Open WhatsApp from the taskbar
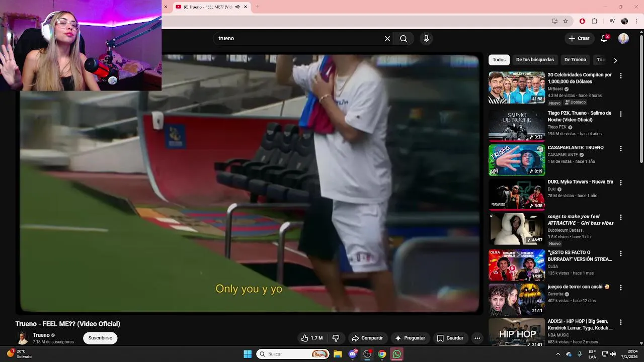This screenshot has height=362, width=644. click(397, 354)
